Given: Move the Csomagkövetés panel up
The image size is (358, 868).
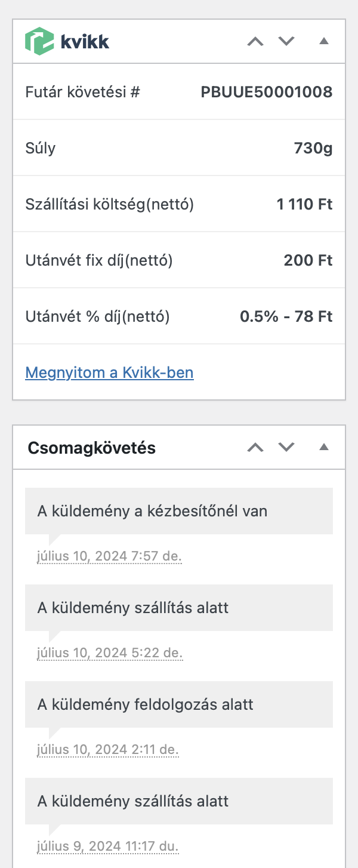Looking at the screenshot, I should (255, 448).
